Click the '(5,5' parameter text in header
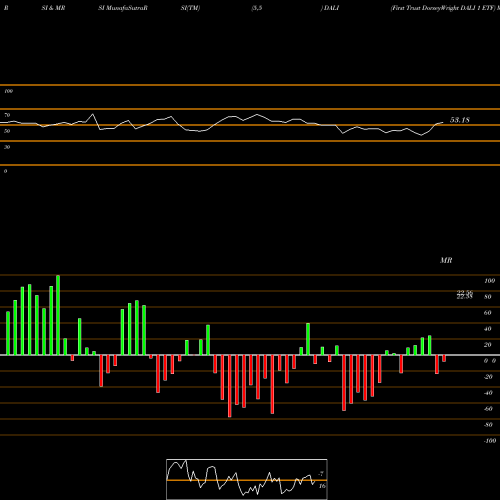 (257, 8)
